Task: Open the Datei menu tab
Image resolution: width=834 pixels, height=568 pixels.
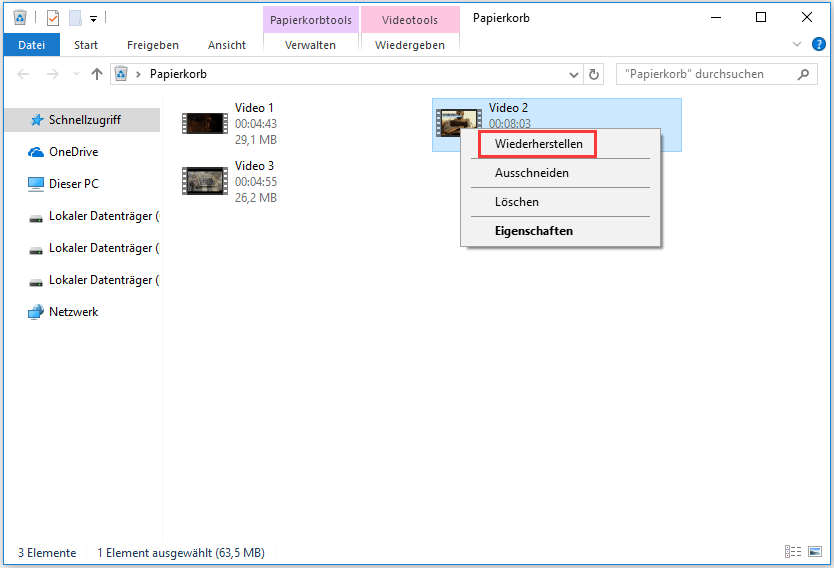Action: click(x=31, y=45)
